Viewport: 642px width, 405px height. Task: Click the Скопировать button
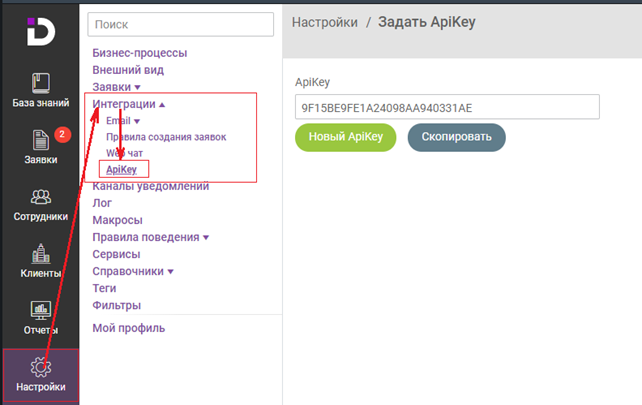(457, 137)
